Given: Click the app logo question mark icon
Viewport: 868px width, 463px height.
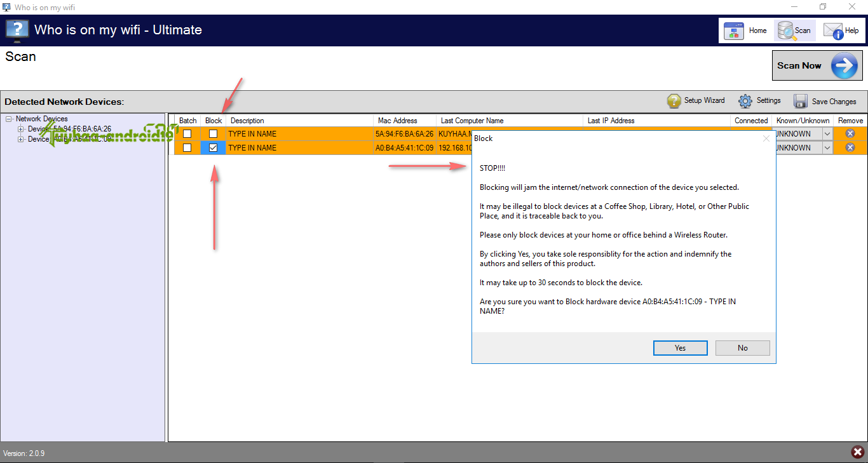Looking at the screenshot, I should click(x=17, y=29).
